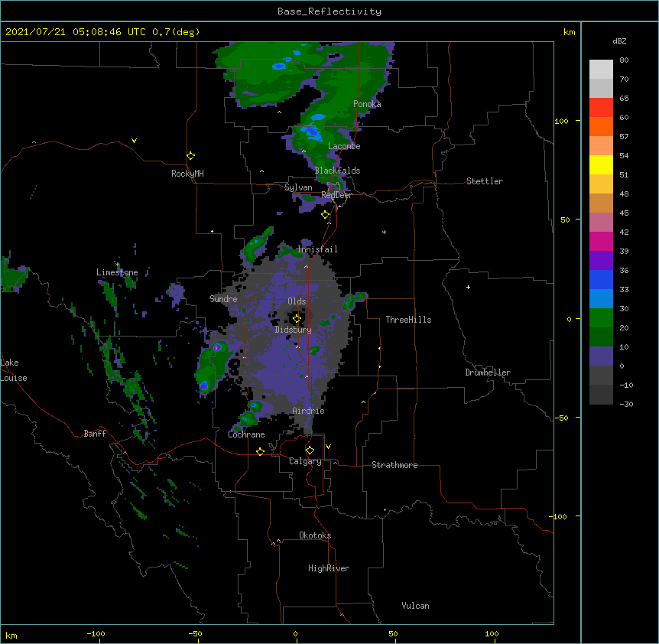659x644 pixels.
Task: Click the Lake Louise label
Action: click(x=14, y=370)
